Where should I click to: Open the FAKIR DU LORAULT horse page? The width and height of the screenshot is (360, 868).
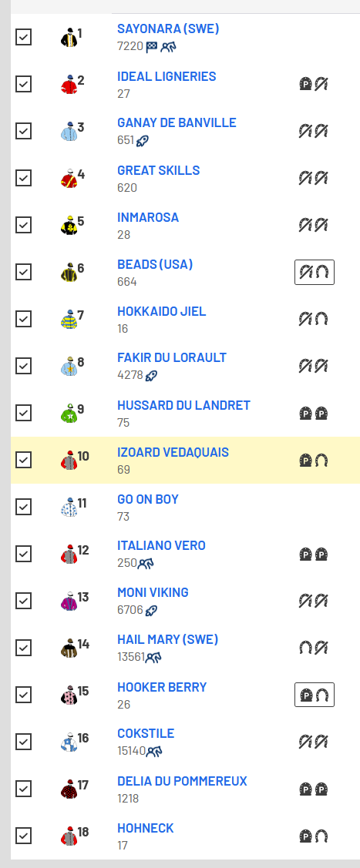pyautogui.click(x=172, y=358)
